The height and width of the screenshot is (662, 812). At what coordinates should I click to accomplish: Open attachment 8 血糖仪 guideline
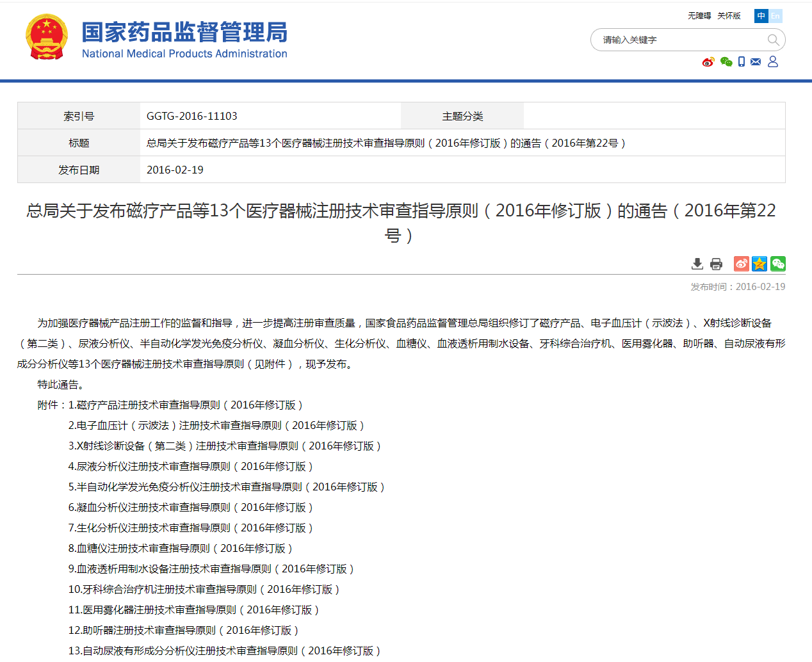point(181,549)
